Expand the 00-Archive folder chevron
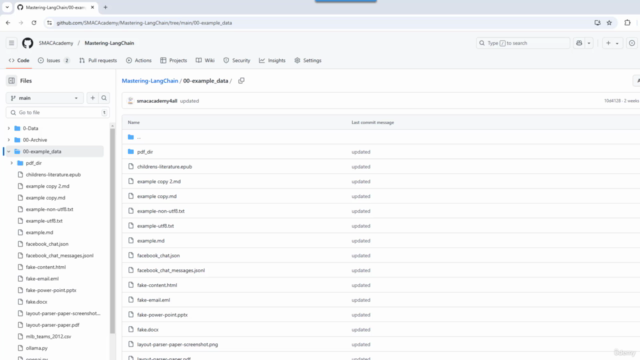This screenshot has width=640, height=360. 9,140
